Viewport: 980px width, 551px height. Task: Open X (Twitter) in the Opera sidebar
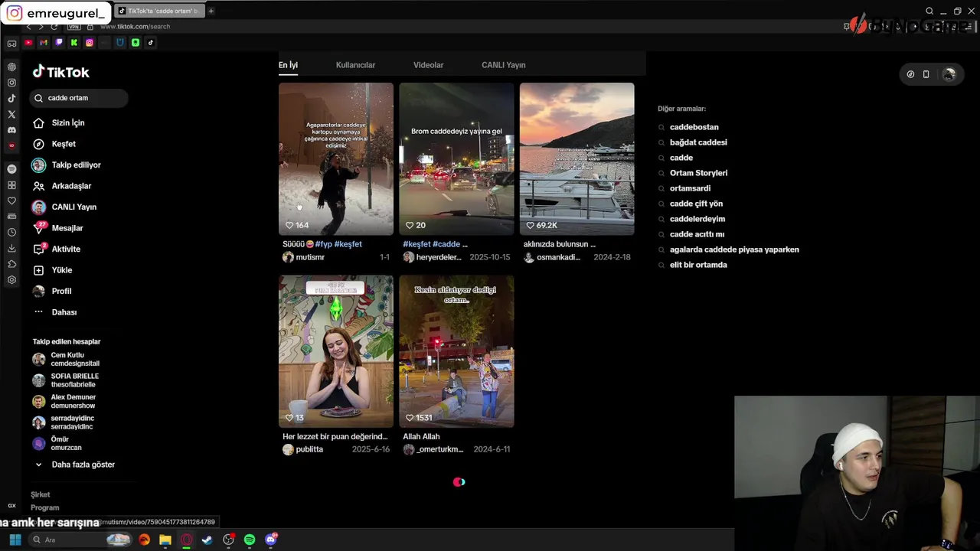[11, 114]
